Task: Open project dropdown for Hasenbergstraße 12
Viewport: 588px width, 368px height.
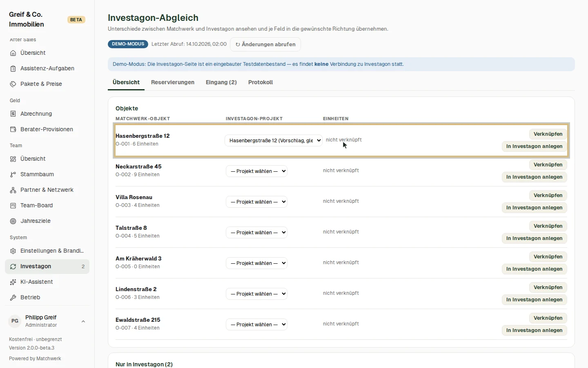Action: pos(274,141)
